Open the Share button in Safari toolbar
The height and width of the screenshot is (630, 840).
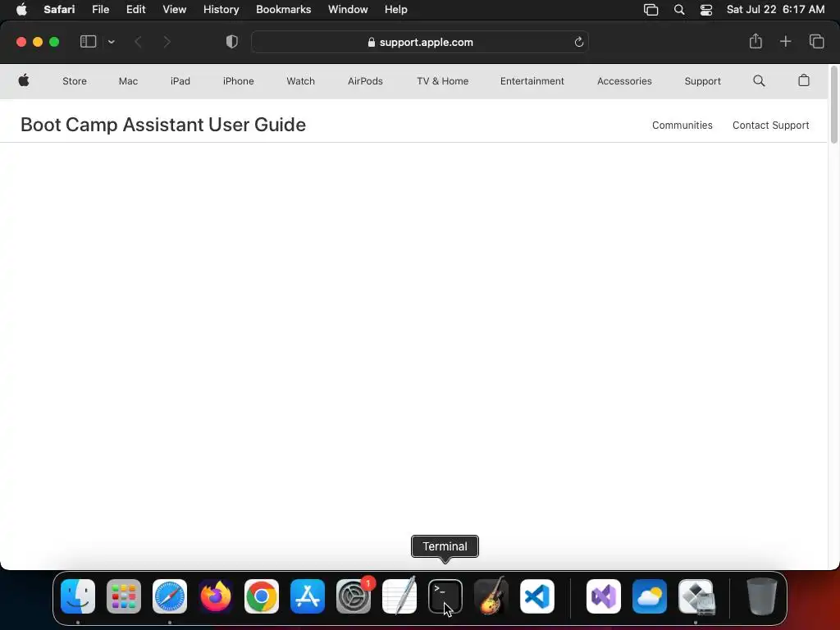point(756,41)
